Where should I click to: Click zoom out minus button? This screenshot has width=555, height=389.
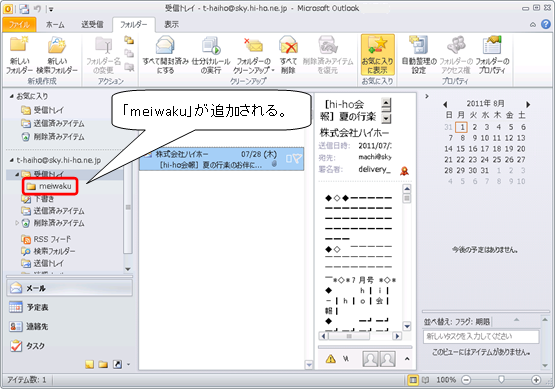coord(467,380)
